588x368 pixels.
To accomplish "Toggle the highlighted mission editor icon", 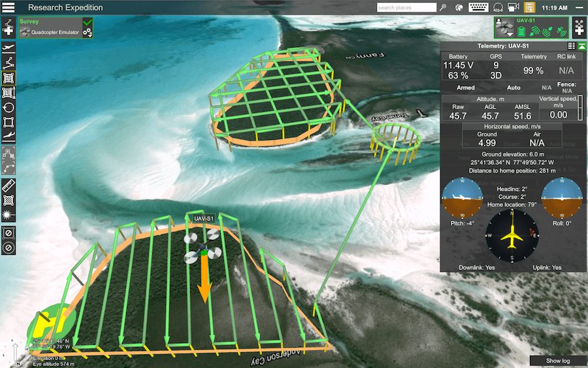I will [x=531, y=8].
